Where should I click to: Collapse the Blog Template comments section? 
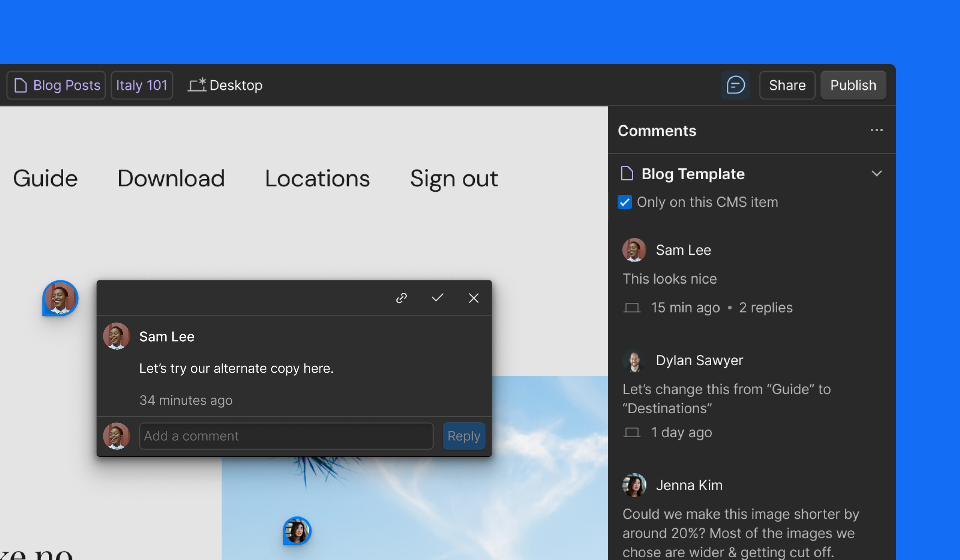[x=876, y=174]
